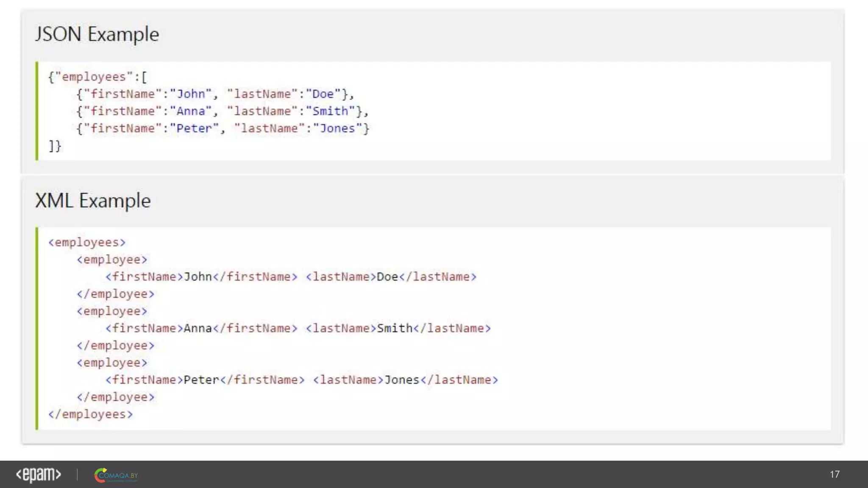Click Anna text in XML block
Screen dimensions: 868x488
[x=198, y=328]
